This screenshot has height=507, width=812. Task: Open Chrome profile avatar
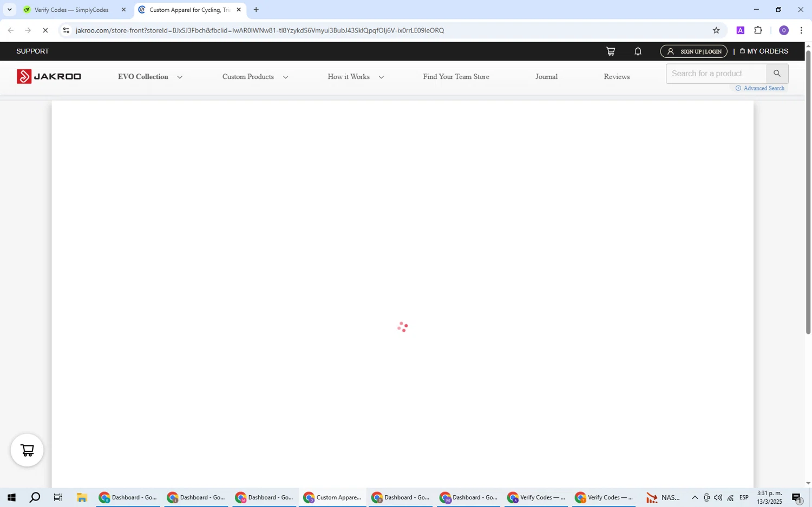tap(783, 30)
